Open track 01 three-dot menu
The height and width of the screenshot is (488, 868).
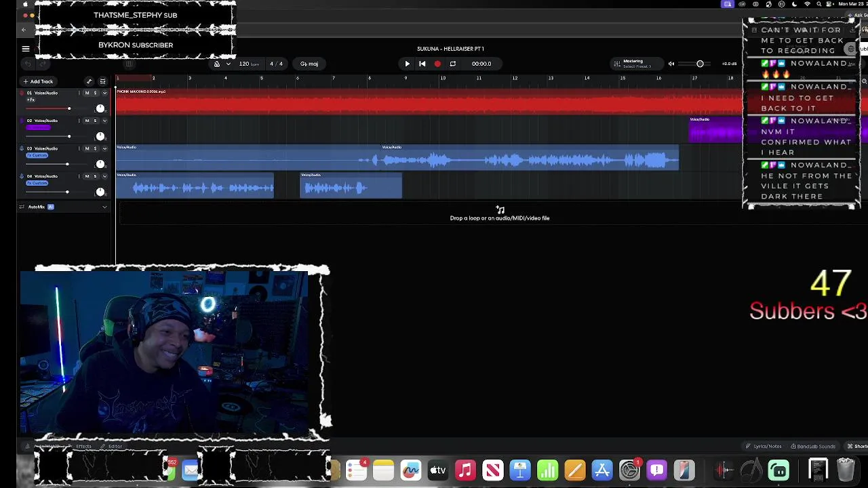(x=79, y=93)
